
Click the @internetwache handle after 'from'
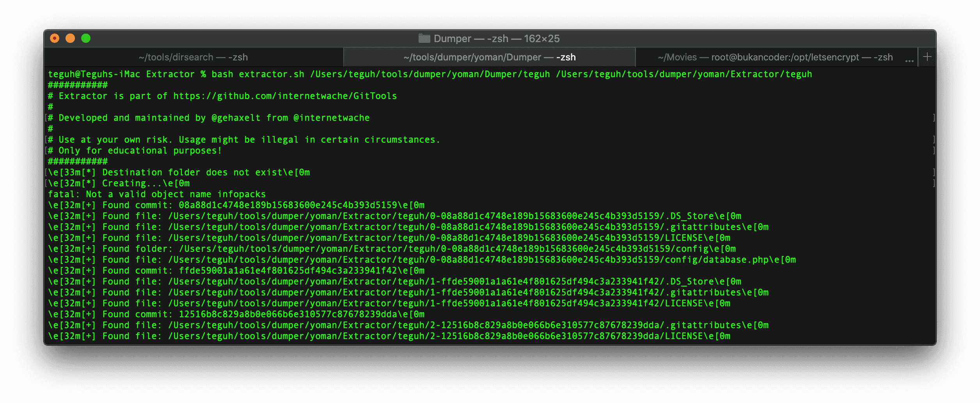[331, 118]
